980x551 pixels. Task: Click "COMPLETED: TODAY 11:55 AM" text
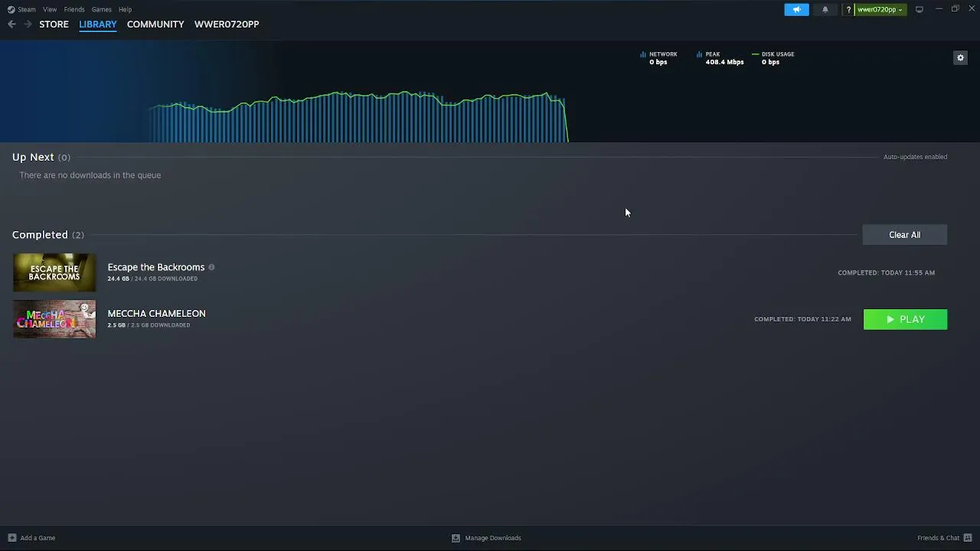[887, 272]
